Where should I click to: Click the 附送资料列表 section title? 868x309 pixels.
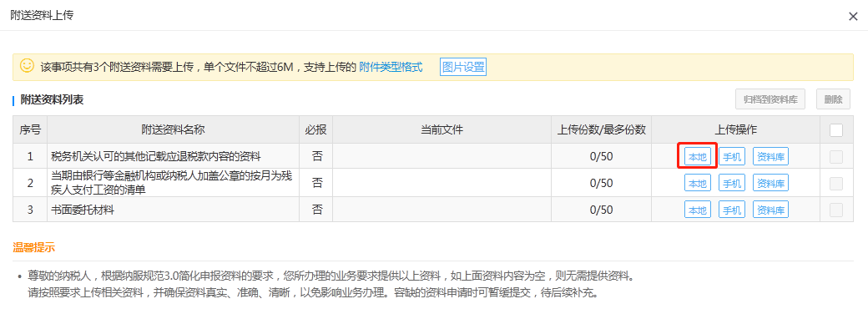coord(52,100)
